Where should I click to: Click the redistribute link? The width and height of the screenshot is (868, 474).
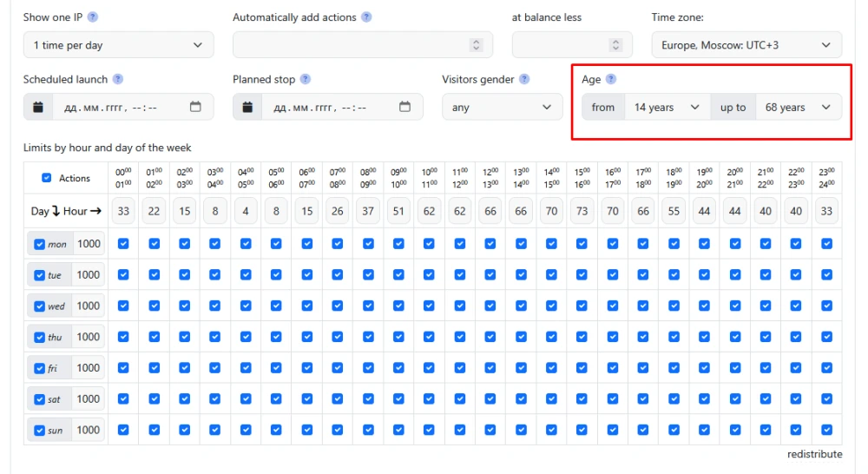pyautogui.click(x=815, y=454)
